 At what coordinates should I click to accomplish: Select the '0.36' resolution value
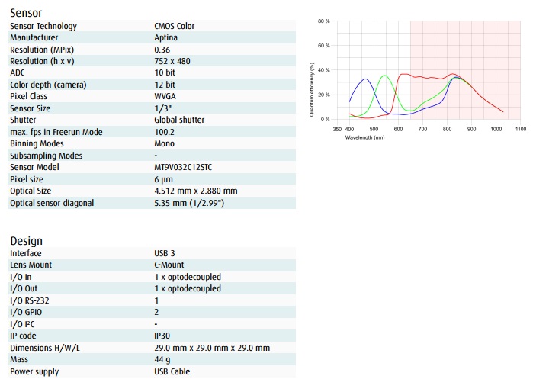162,50
